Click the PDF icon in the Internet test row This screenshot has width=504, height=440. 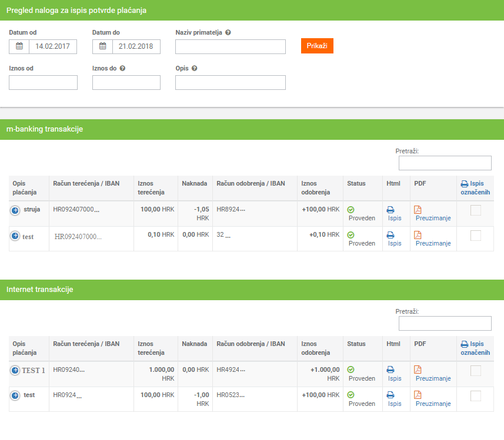point(418,395)
